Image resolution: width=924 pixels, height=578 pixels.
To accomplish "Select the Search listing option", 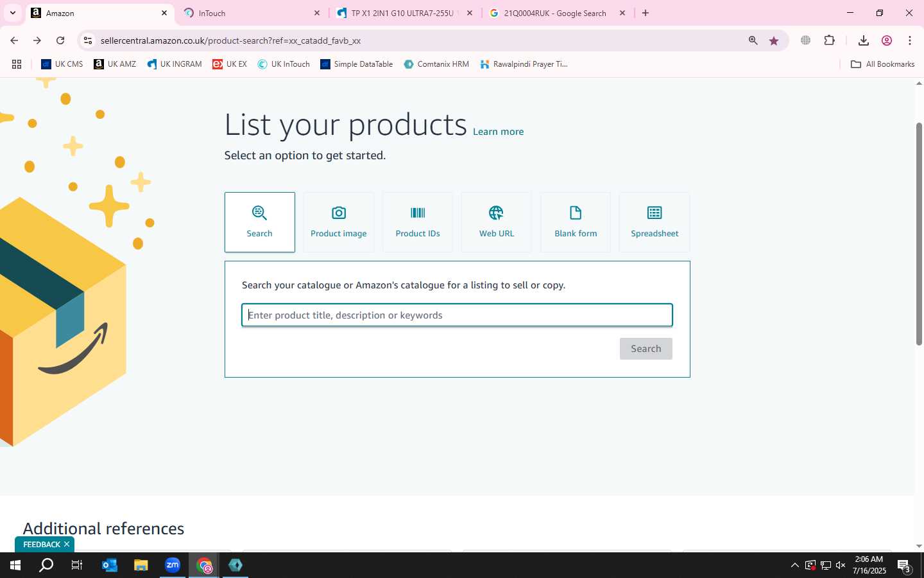I will [260, 222].
